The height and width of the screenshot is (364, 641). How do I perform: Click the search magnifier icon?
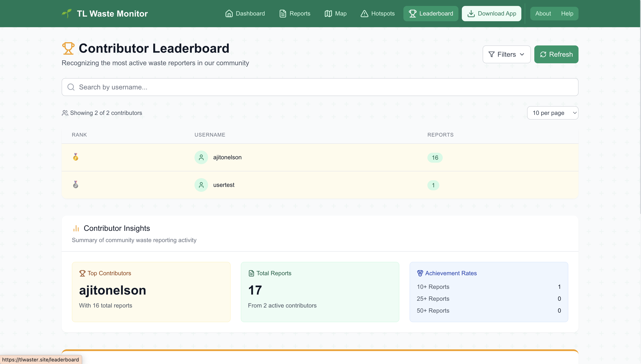(x=71, y=87)
